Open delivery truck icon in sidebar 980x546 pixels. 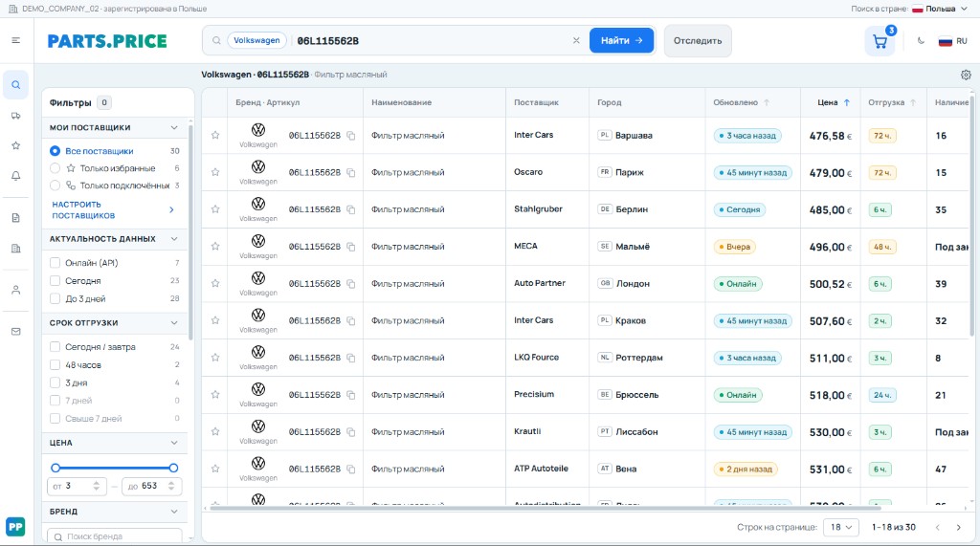pyautogui.click(x=15, y=116)
